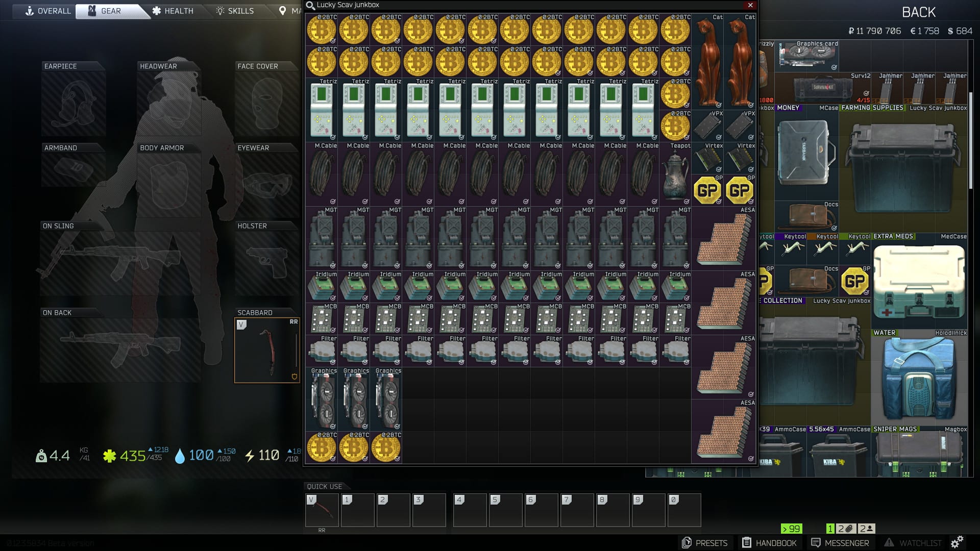Click the friend requests notification badge
The image size is (980, 551).
(866, 529)
